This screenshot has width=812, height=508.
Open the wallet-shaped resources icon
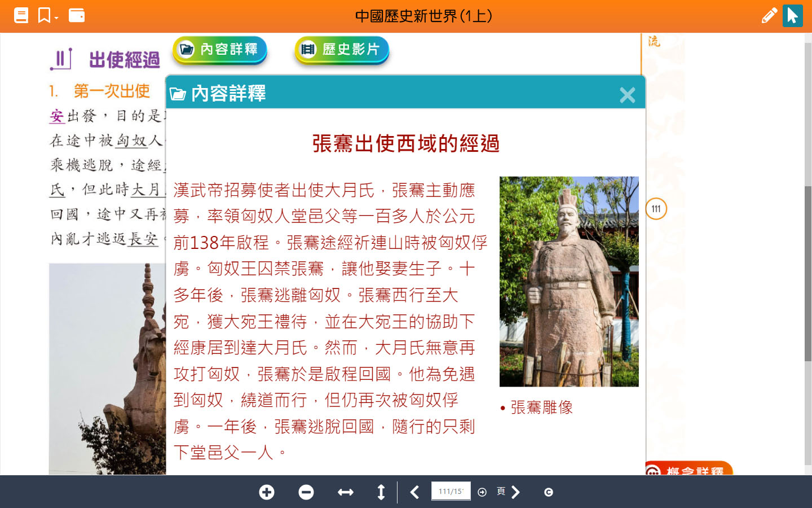coord(77,15)
